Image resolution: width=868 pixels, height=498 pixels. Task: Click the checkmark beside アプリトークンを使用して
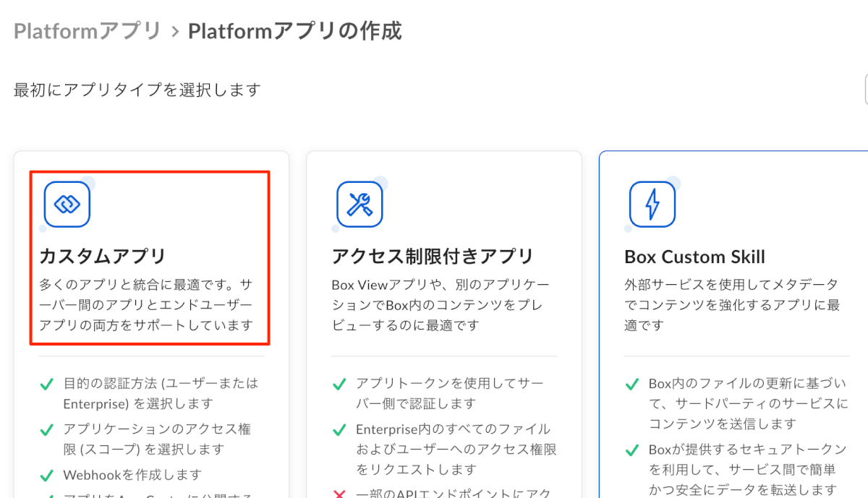tap(339, 384)
